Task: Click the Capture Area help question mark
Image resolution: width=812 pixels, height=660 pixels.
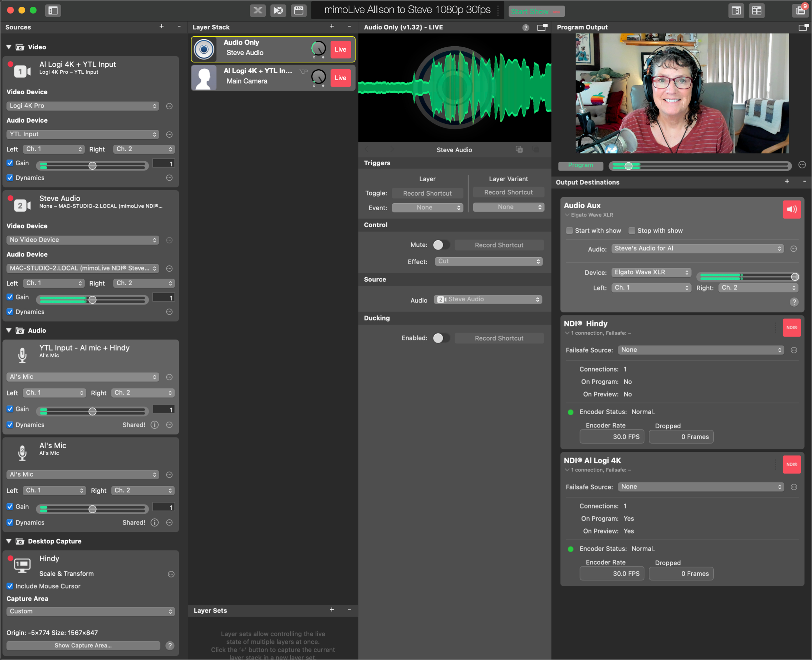Action: tap(170, 645)
